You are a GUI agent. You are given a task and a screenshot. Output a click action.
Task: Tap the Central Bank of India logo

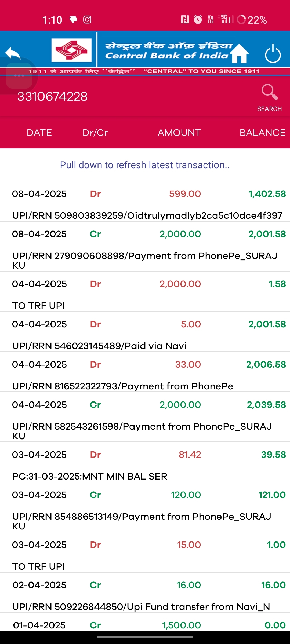point(72,50)
